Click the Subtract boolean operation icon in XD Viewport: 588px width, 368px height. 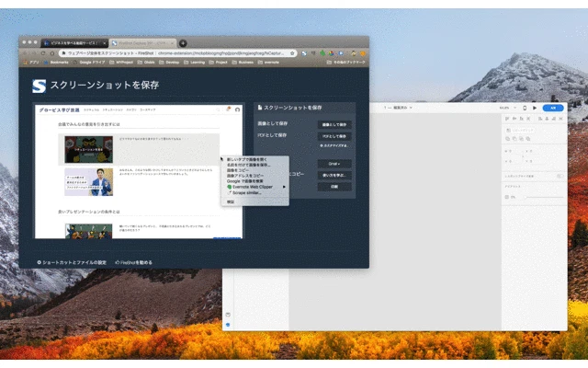514,139
